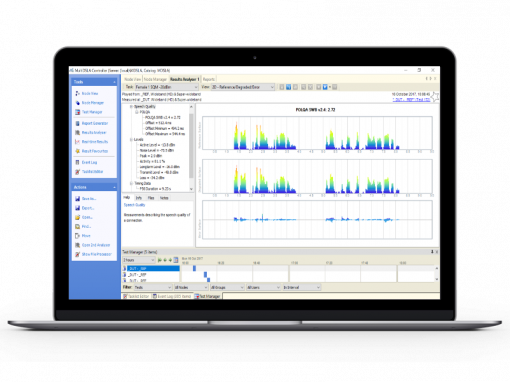Viewport: 510px width, 382px height.
Task: Open the Test dropdown showing Female 1
Action: coord(166,87)
